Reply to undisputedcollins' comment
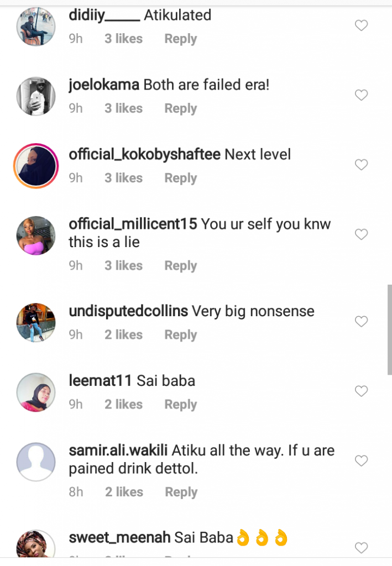The width and height of the screenshot is (392, 566). (x=180, y=334)
